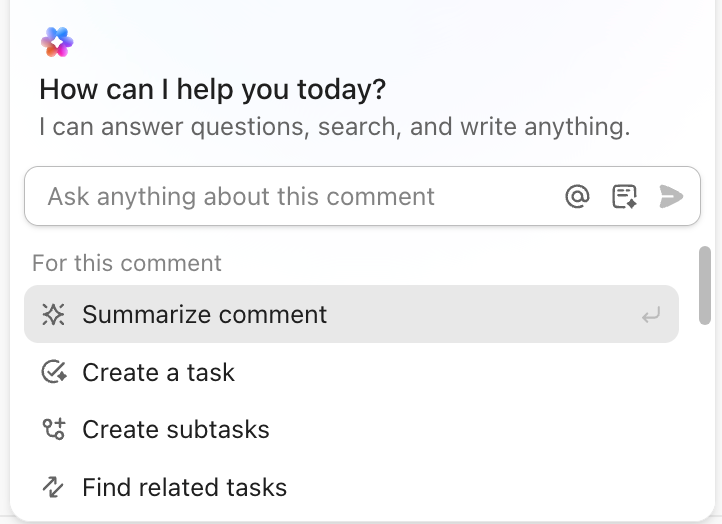Click the Summarize comment text label
Image resolution: width=722 pixels, height=524 pixels.
(204, 315)
